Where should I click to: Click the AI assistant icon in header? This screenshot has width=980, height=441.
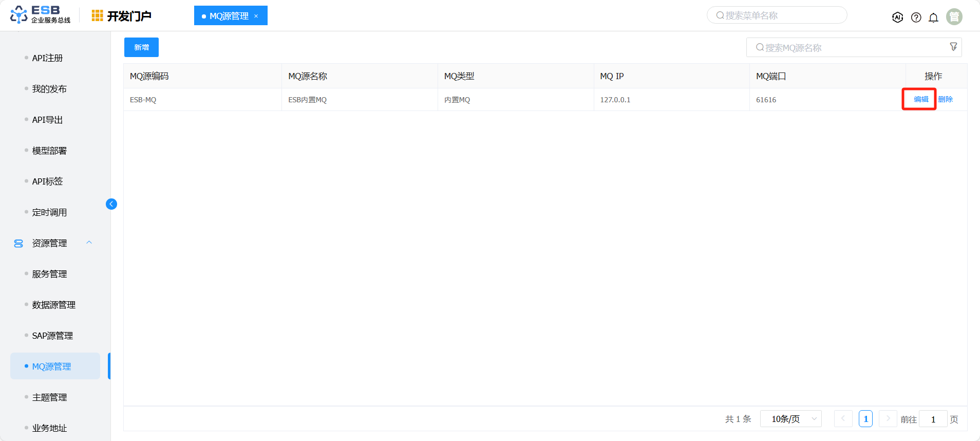897,17
